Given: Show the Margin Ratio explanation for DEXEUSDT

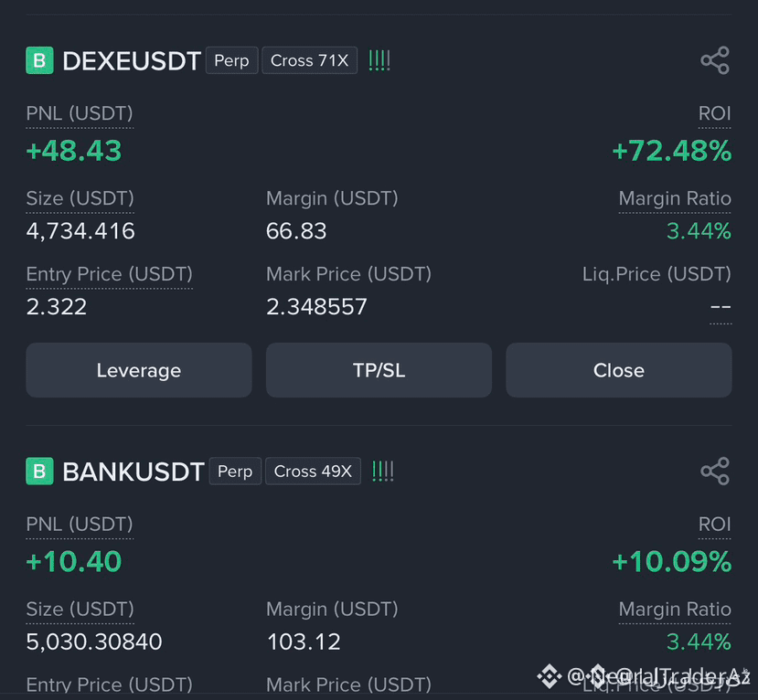Looking at the screenshot, I should coord(675,199).
